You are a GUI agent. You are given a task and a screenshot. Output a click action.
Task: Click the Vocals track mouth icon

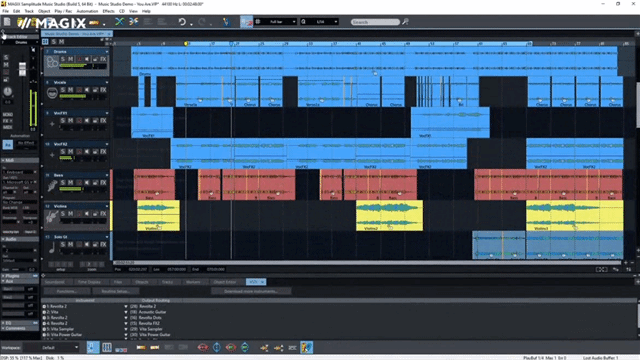click(x=52, y=93)
